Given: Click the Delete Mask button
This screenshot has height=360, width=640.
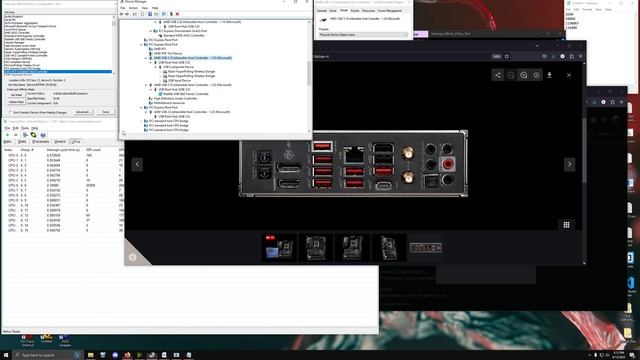Looking at the screenshot, I should [16, 102].
